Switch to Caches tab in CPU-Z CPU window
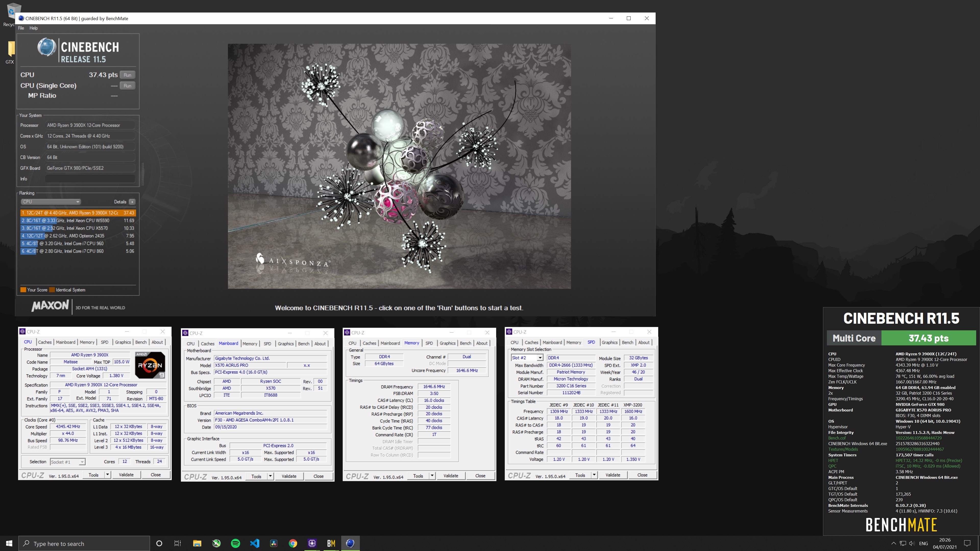Screen dimensions: 980x551 (44, 342)
